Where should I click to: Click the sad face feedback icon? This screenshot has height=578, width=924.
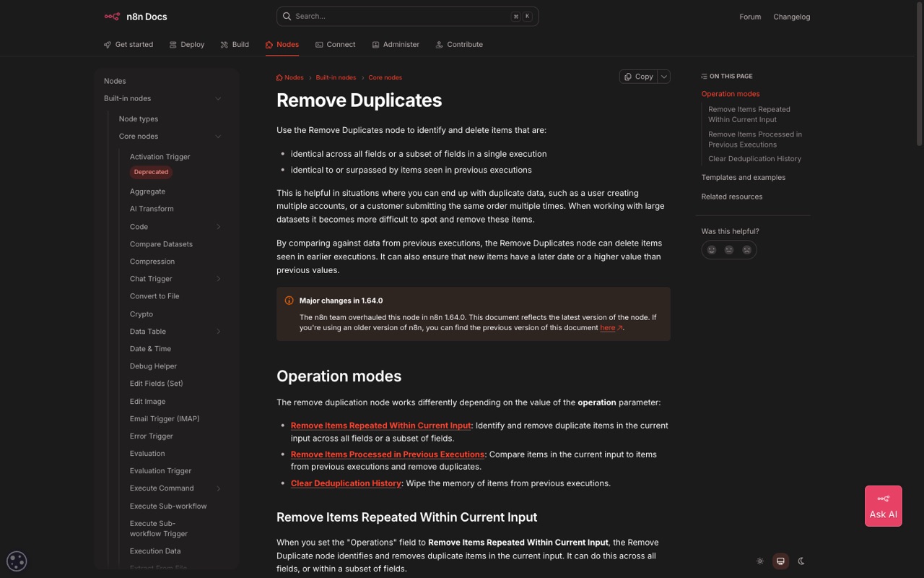(747, 250)
